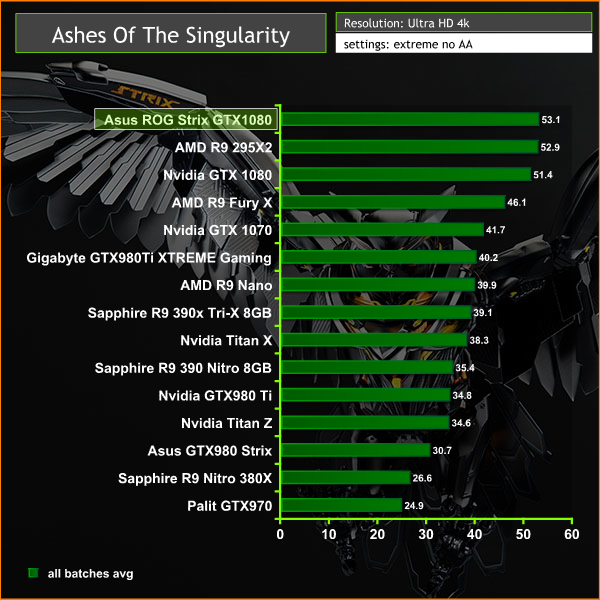Click the 39.9 value label

486,285
